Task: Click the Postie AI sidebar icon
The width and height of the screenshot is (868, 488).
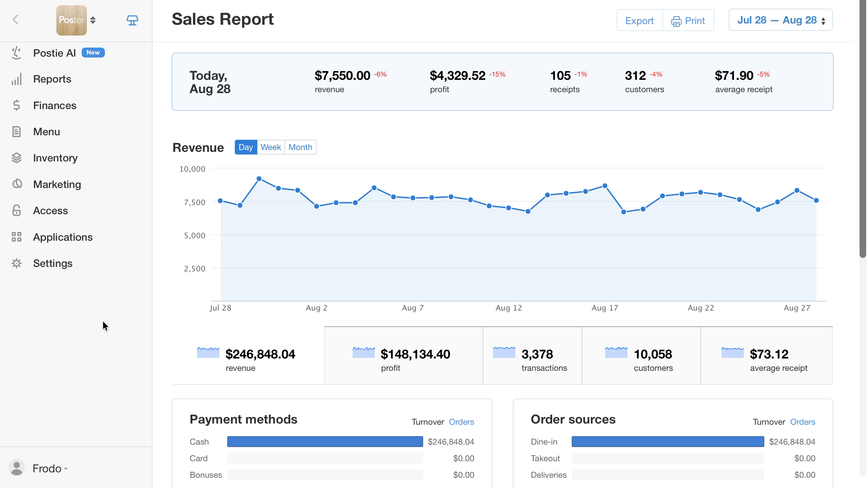Action: (17, 53)
